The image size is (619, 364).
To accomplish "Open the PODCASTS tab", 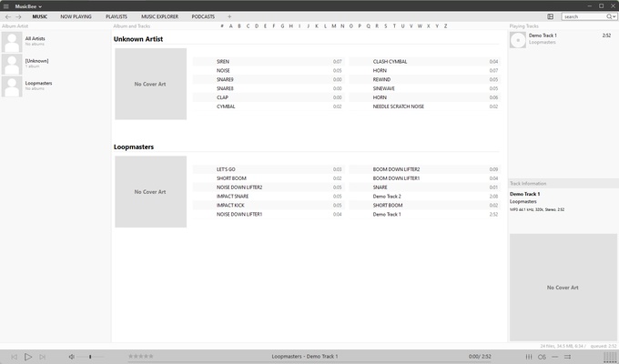I will click(x=203, y=16).
